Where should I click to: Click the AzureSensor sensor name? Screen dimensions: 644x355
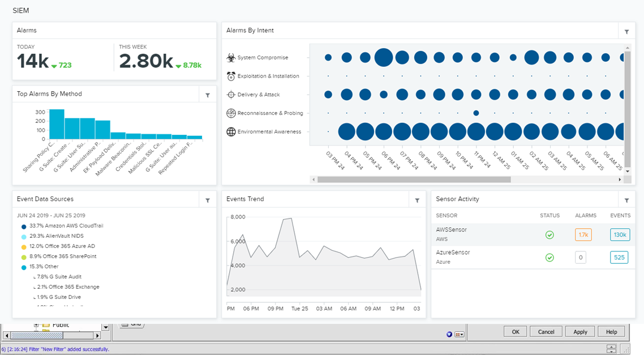[x=453, y=253]
